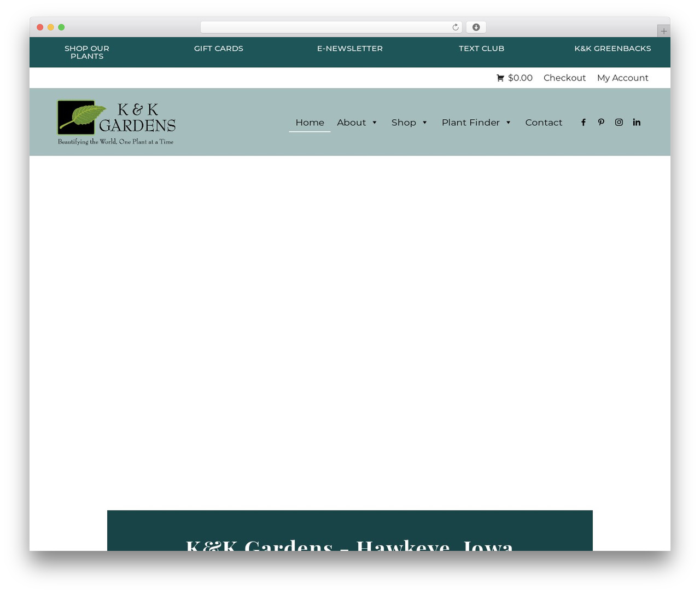This screenshot has width=700, height=593.
Task: Follow the Shop Our Plants link
Action: pos(87,53)
